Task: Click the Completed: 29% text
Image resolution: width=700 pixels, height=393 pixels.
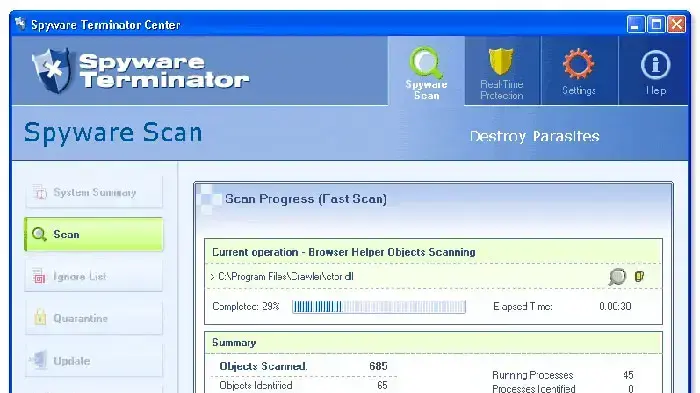Action: pyautogui.click(x=246, y=306)
